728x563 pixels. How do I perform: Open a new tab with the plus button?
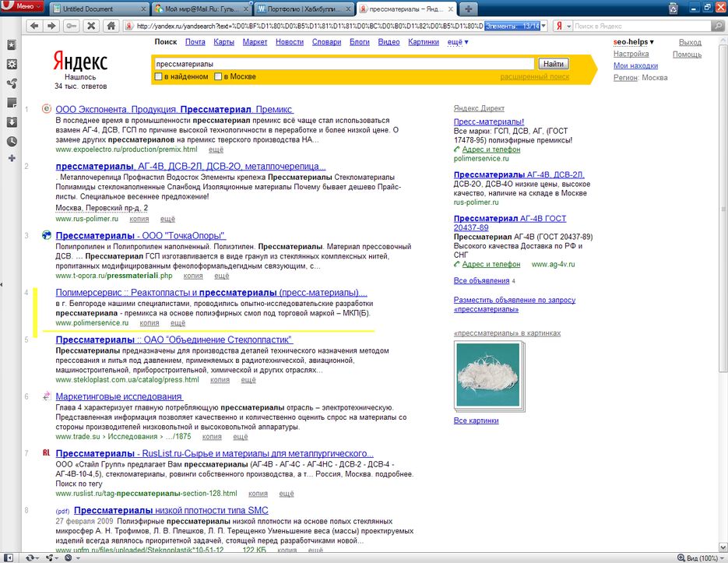coord(469,9)
